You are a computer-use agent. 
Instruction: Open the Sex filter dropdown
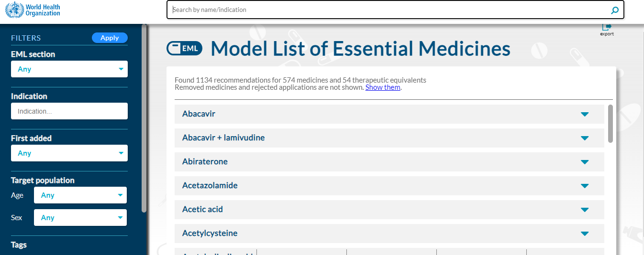click(80, 218)
